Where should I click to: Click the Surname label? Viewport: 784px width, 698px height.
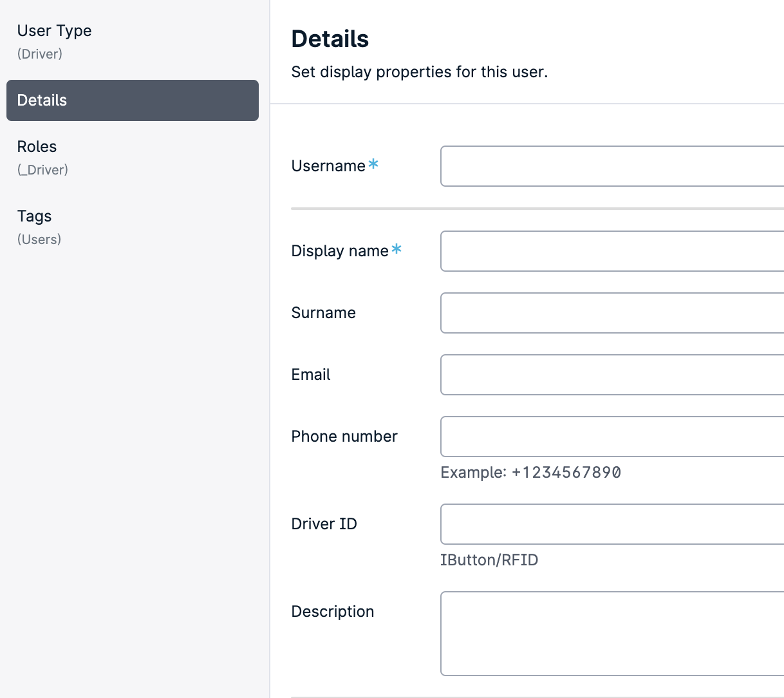click(324, 313)
